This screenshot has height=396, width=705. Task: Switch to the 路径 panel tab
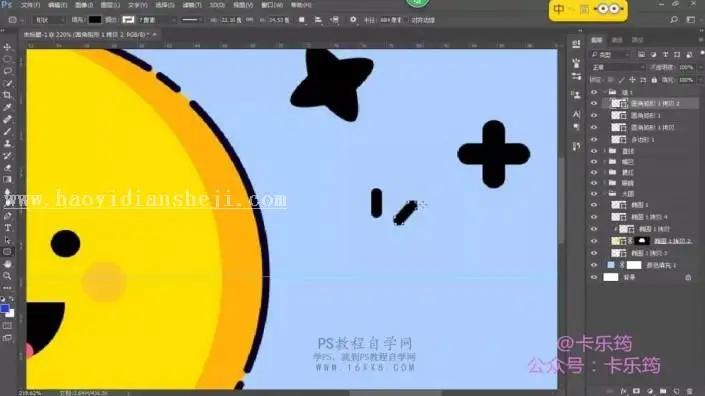pyautogui.click(x=638, y=40)
